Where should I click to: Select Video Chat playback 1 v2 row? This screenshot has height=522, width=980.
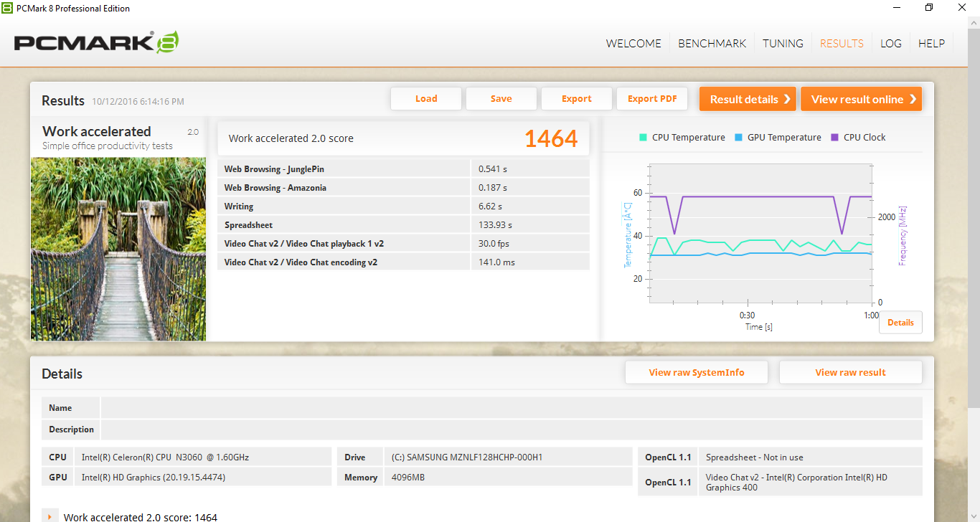pyautogui.click(x=403, y=244)
